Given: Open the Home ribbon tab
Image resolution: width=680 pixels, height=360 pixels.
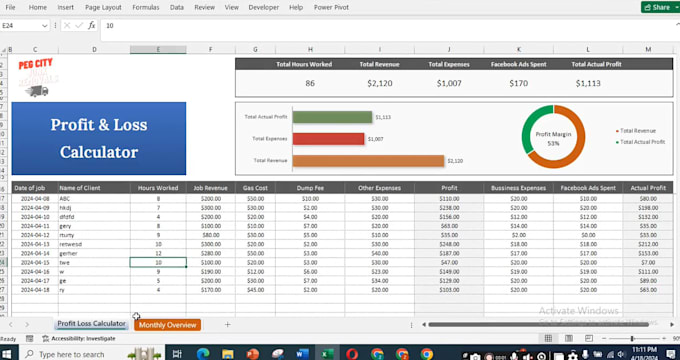Looking at the screenshot, I should click(38, 7).
